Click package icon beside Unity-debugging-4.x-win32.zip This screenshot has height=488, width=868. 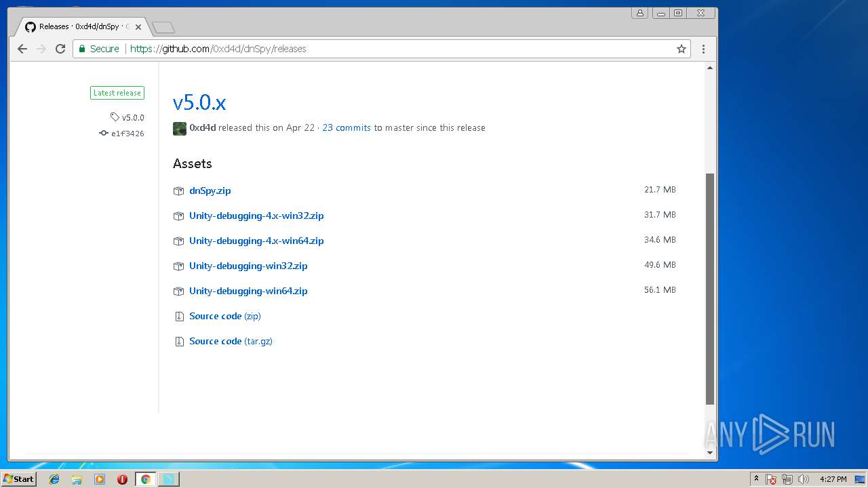coord(178,216)
